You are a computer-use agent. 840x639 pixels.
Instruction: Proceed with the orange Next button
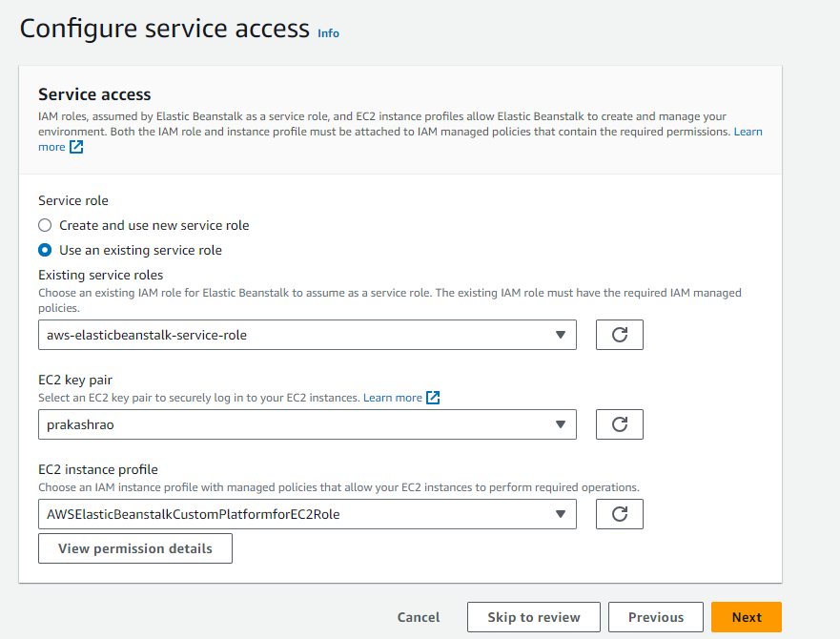coord(746,617)
